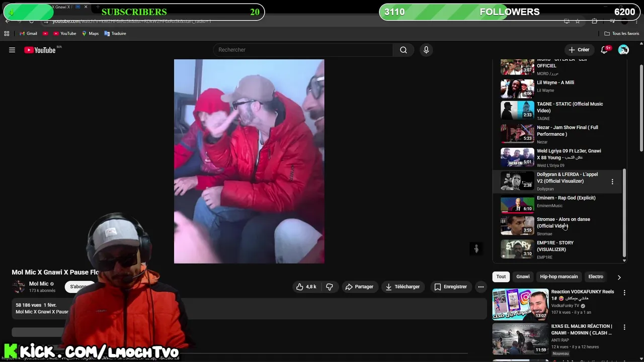Open the Traduire bookmark
This screenshot has width=644, height=362.
(x=115, y=34)
